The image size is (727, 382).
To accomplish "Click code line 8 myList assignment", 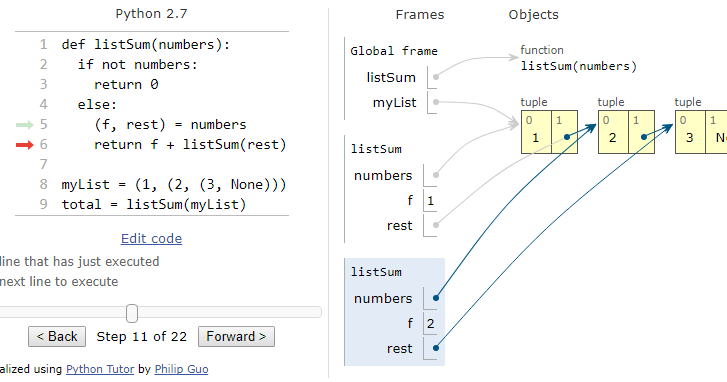I will click(174, 185).
